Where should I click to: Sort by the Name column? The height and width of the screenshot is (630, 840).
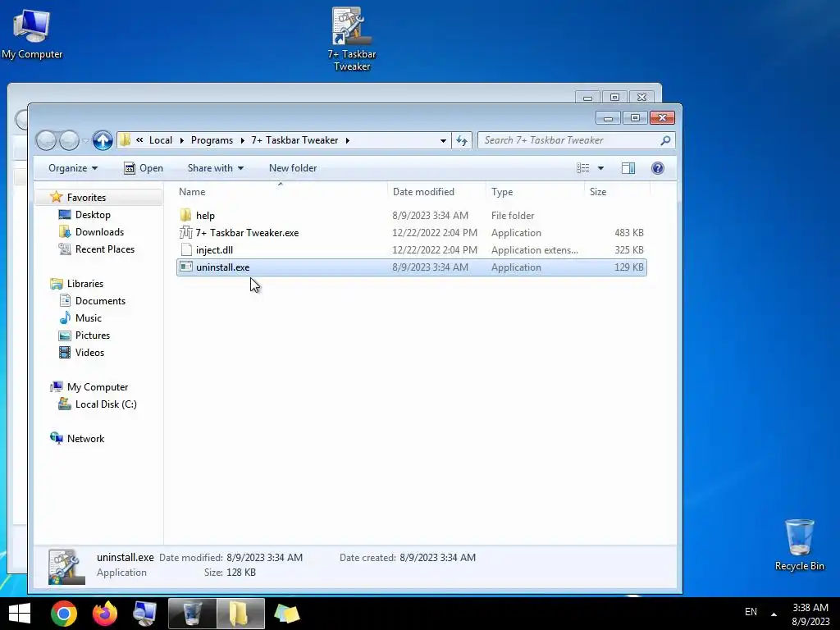click(281, 192)
